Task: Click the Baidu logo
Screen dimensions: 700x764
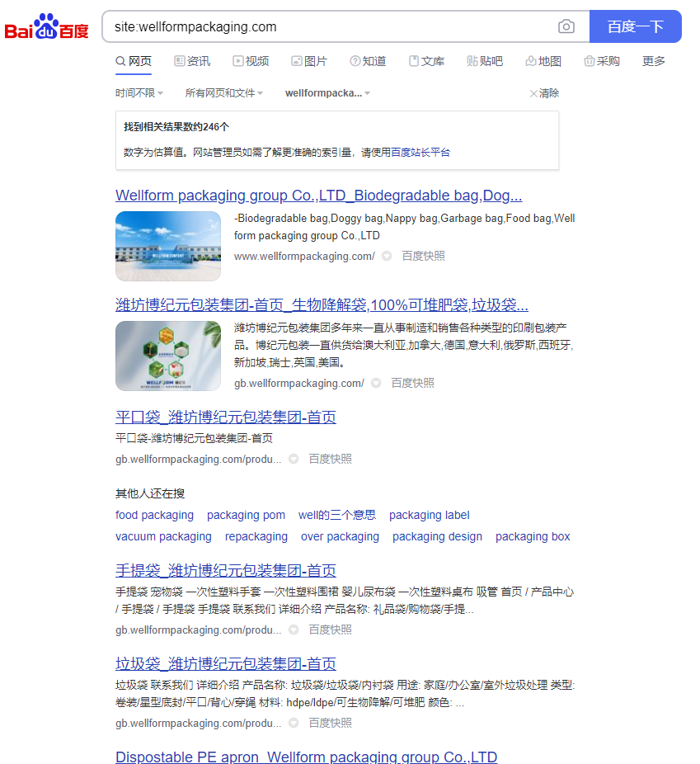Action: click(x=46, y=26)
